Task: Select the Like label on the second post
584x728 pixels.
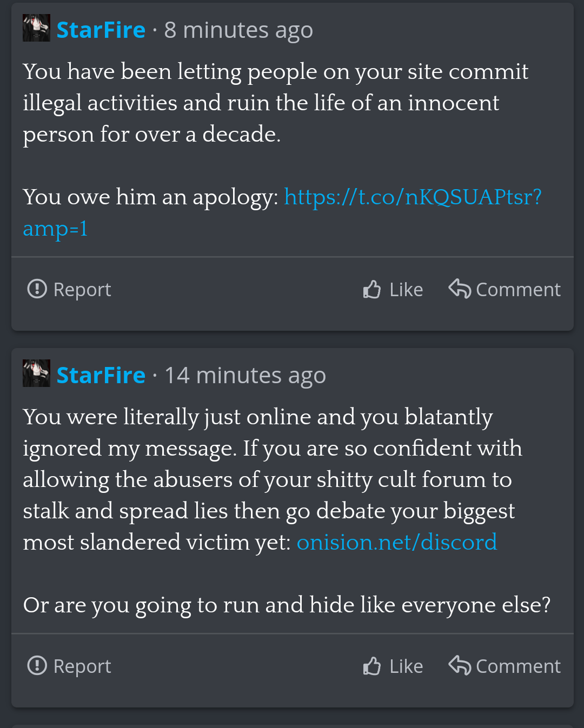Action: [406, 666]
